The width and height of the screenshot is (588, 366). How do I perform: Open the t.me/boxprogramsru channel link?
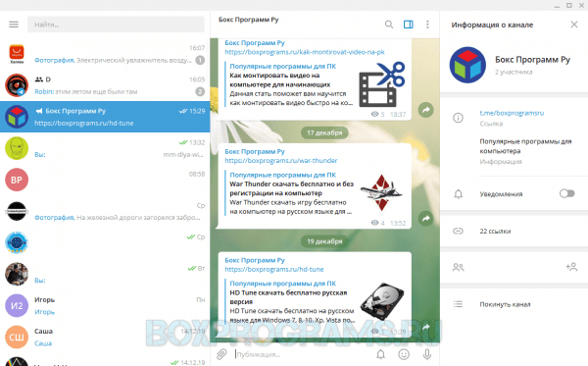512,113
